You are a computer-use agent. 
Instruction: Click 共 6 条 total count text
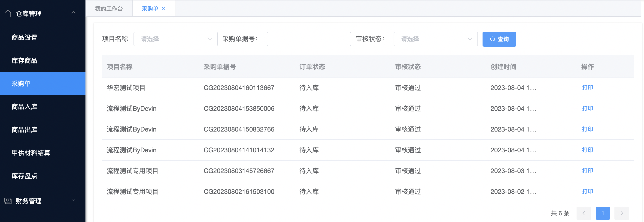click(x=560, y=213)
